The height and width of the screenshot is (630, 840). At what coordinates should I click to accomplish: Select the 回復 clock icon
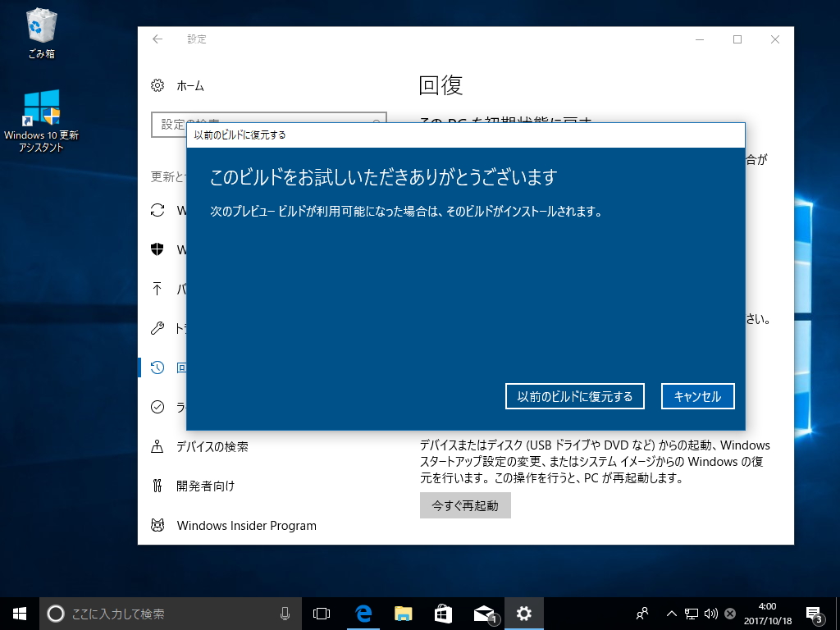pos(157,367)
